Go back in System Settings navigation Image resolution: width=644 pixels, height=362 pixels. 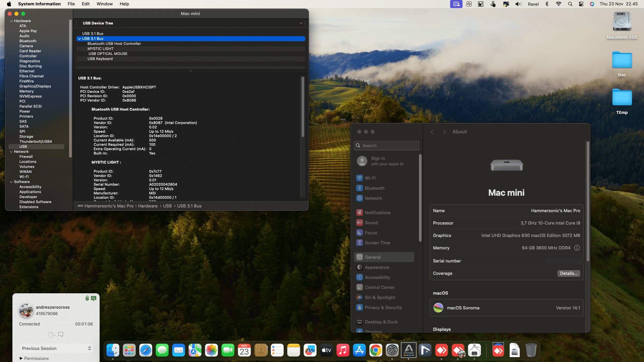click(432, 132)
